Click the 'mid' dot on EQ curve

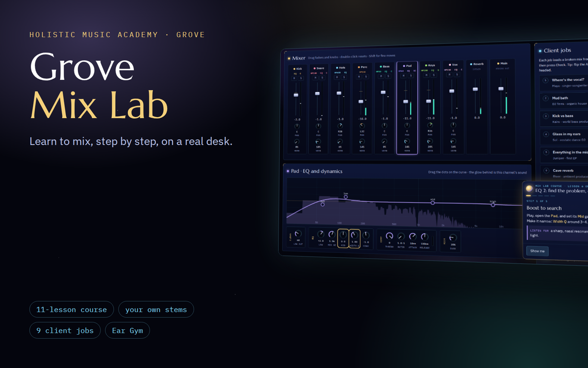point(433,203)
